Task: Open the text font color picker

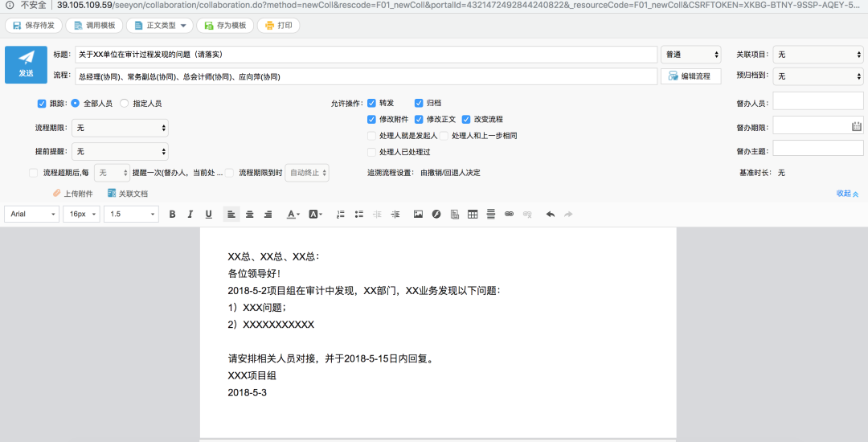Action: point(293,214)
